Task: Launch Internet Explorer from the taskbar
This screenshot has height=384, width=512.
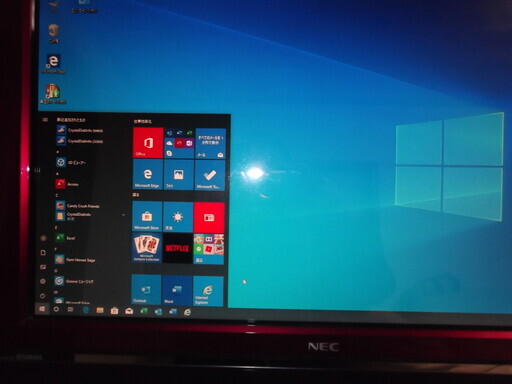Action: coord(187,312)
